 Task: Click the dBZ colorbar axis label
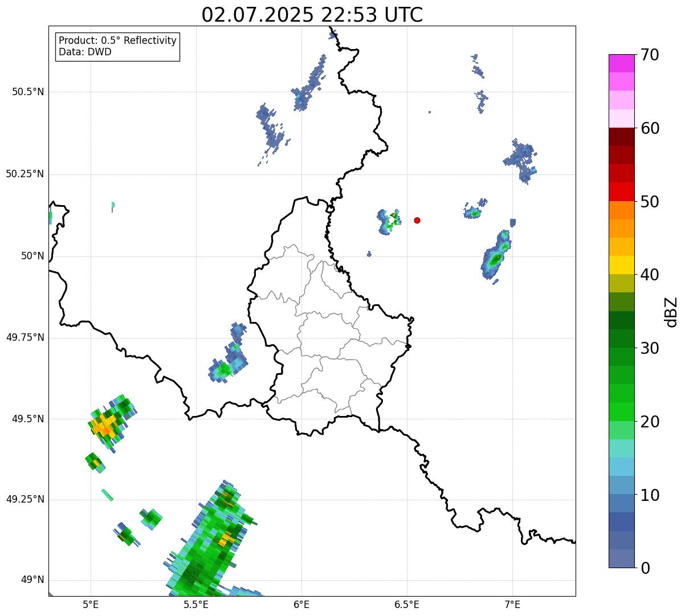click(671, 312)
